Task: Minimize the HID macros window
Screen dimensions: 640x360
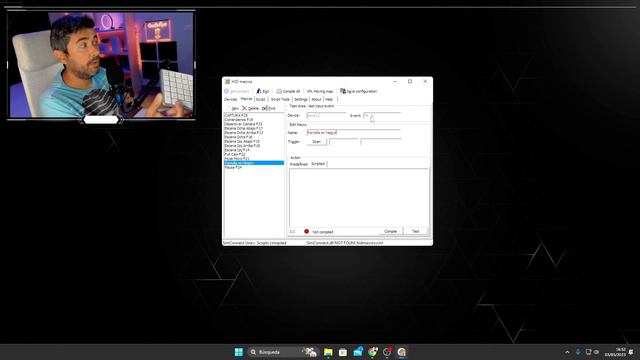Action: [x=395, y=82]
